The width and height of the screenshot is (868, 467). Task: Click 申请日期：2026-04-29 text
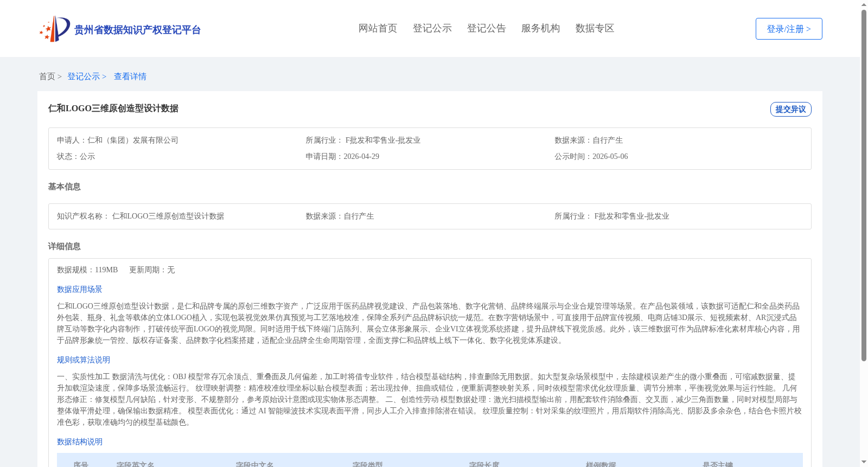coord(342,156)
